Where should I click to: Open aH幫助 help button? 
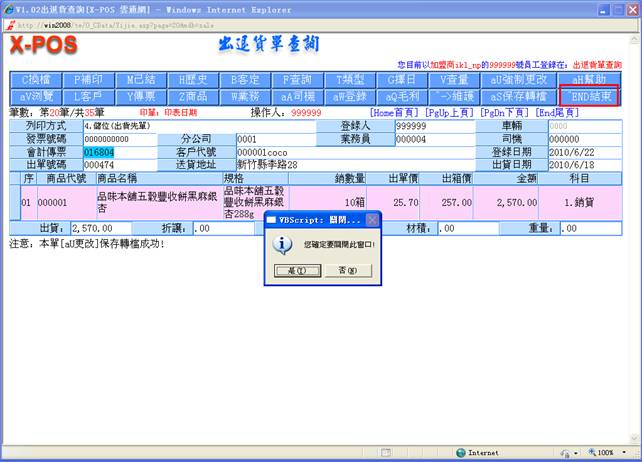coord(590,79)
